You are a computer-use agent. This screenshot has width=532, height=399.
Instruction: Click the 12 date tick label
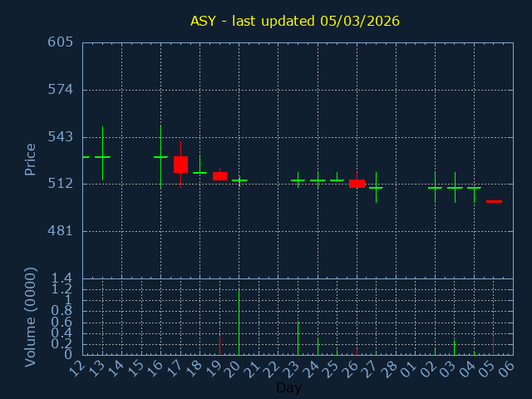[x=78, y=367]
